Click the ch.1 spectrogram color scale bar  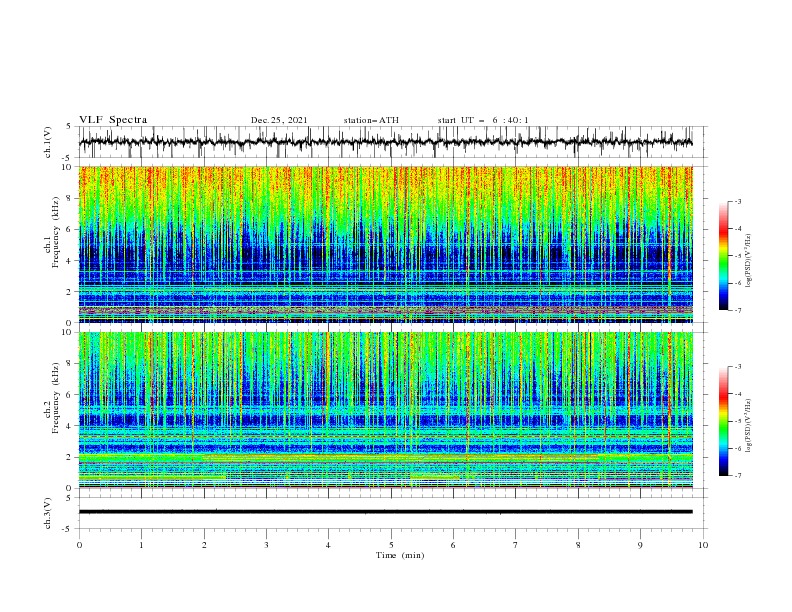pos(723,255)
